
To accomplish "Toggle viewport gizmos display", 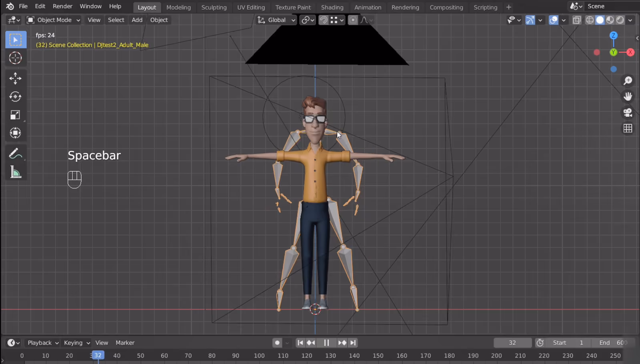I will click(x=530, y=20).
